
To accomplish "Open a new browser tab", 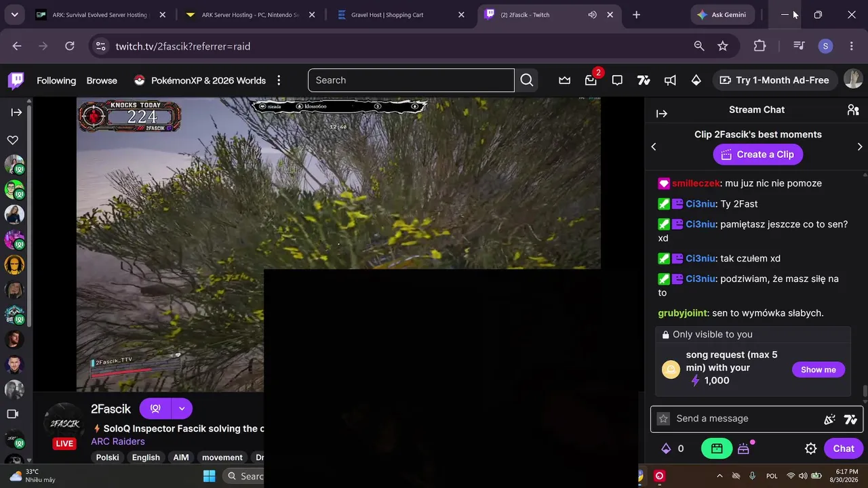I will click(x=636, y=15).
